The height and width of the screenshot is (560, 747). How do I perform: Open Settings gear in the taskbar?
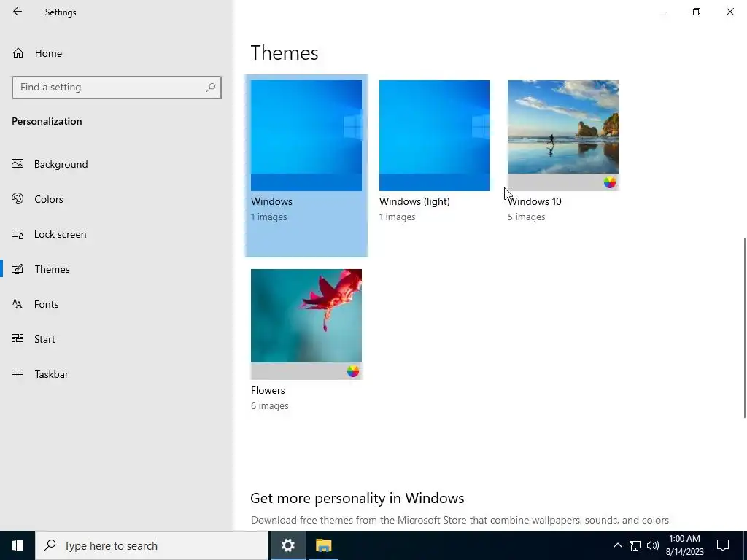[287, 545]
